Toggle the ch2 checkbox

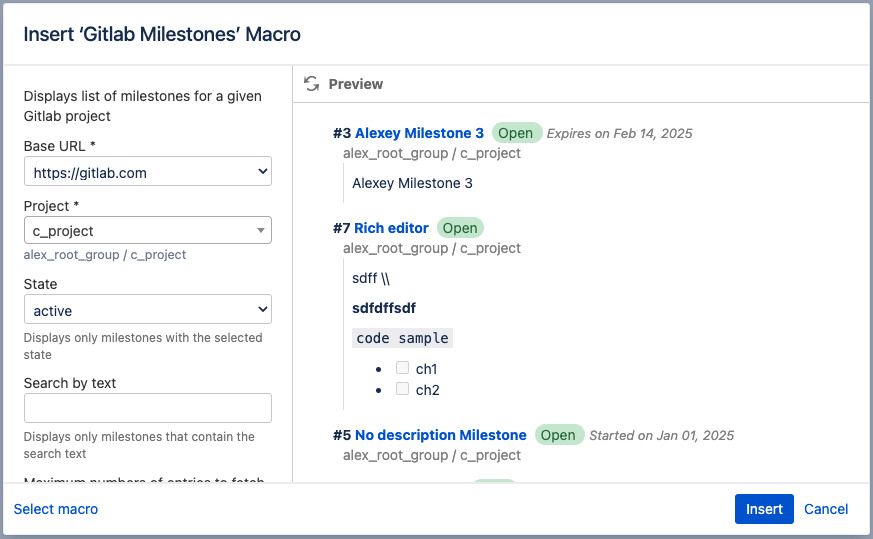point(403,389)
